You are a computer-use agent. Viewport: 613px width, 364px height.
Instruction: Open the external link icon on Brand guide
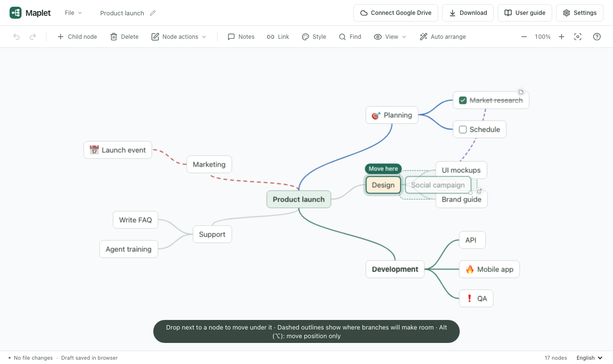479,191
